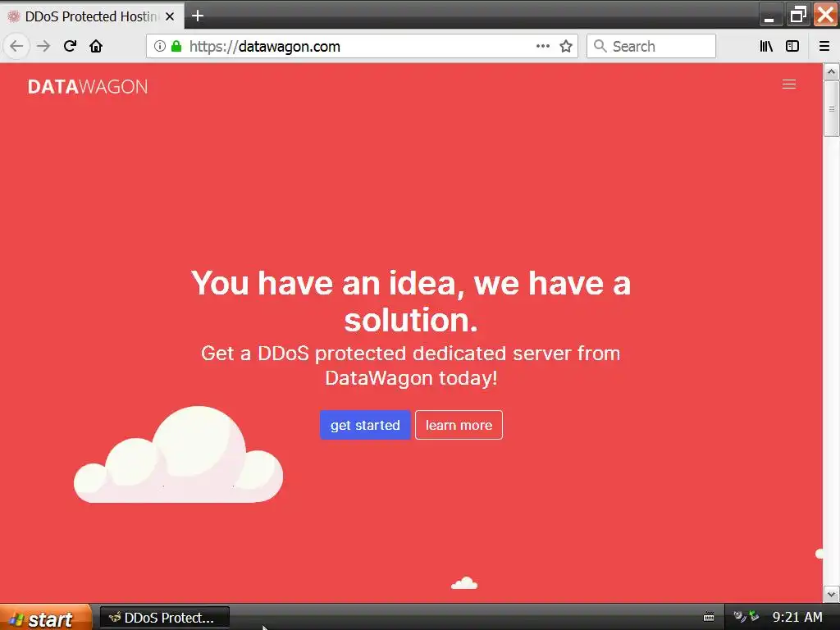Close the DDoS Protected Hosting tab

point(170,16)
